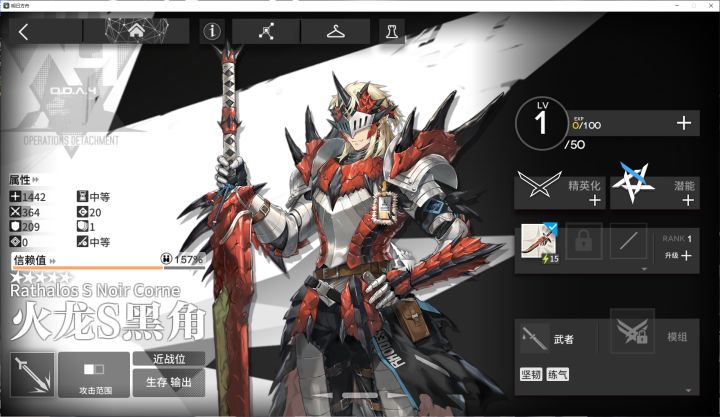Click the 练气 talent tag

tap(557, 375)
